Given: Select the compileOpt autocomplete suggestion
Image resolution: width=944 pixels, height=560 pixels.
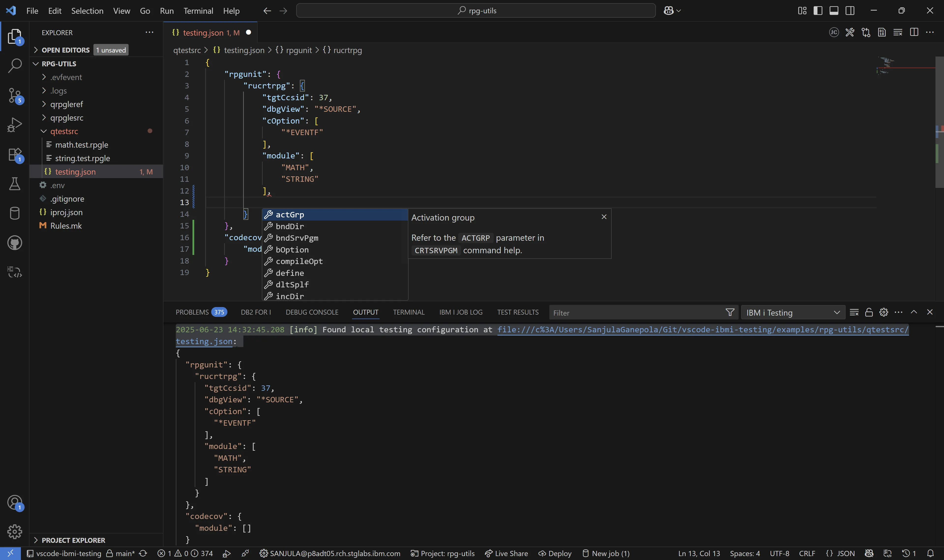Looking at the screenshot, I should pyautogui.click(x=335, y=261).
